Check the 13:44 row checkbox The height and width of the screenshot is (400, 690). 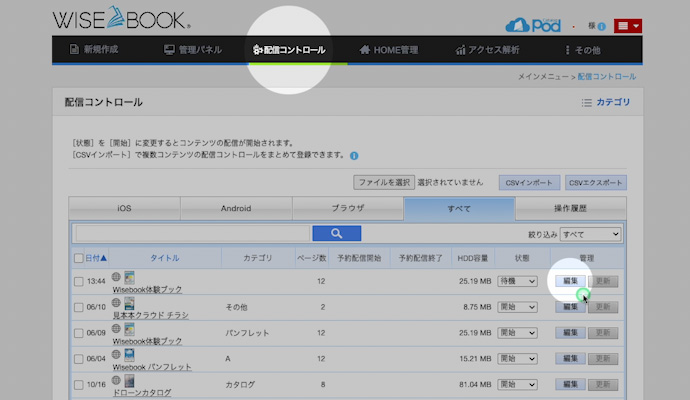(x=78, y=281)
